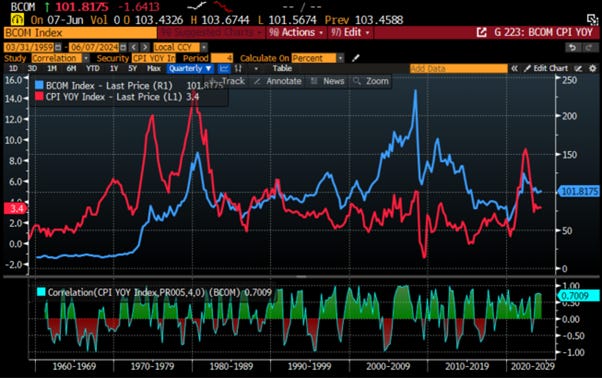
Task: Shift date range back with left arrow
Action: 134,48
